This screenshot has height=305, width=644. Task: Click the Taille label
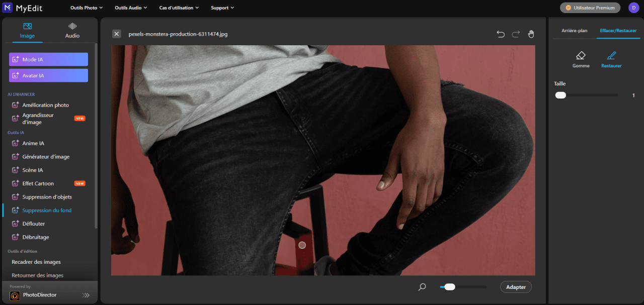[x=560, y=84]
